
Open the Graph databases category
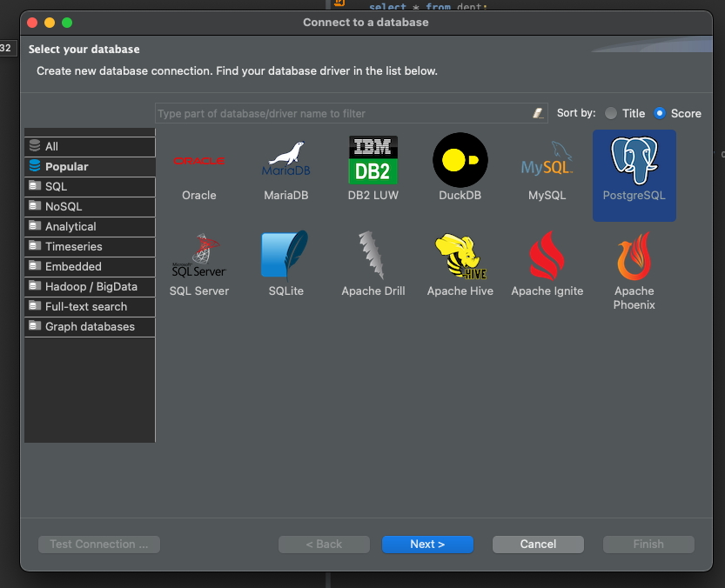click(x=91, y=327)
